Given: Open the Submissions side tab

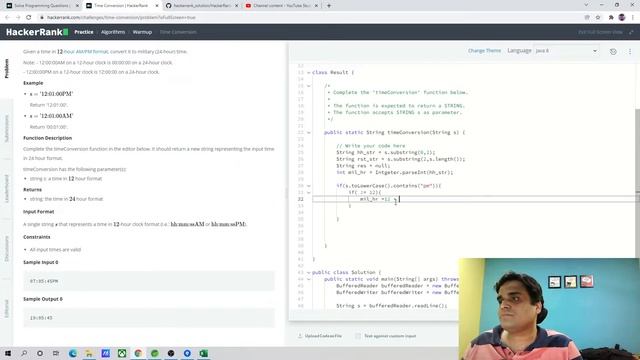Looking at the screenshot, I should (x=6, y=129).
